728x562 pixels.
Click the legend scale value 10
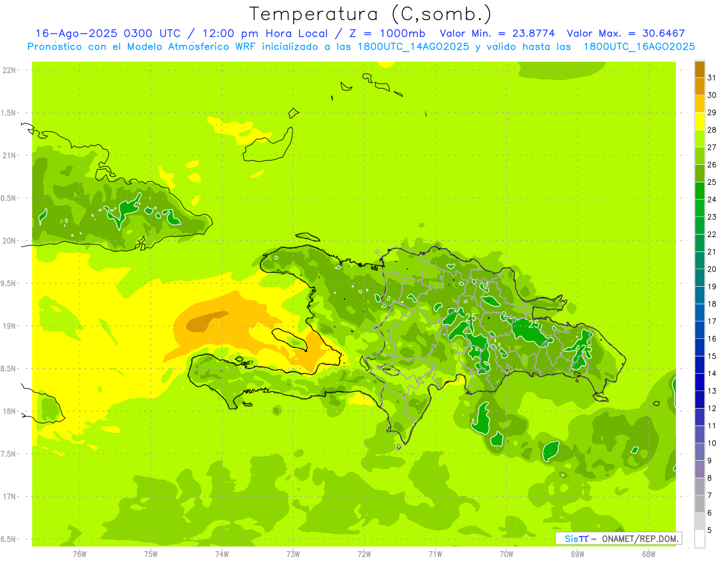[712, 443]
